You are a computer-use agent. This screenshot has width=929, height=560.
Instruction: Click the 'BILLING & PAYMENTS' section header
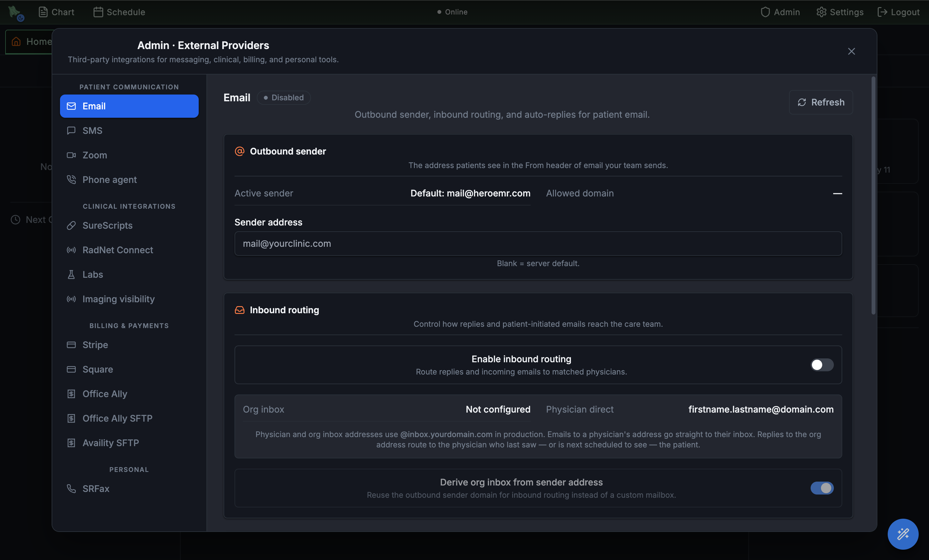click(129, 325)
